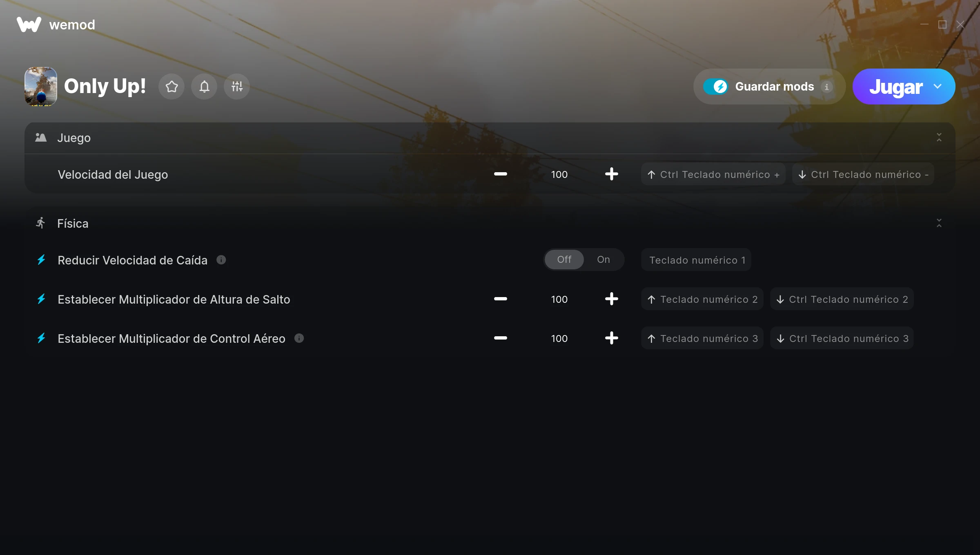Collapse the Física section
The width and height of the screenshot is (980, 555).
[x=939, y=223]
